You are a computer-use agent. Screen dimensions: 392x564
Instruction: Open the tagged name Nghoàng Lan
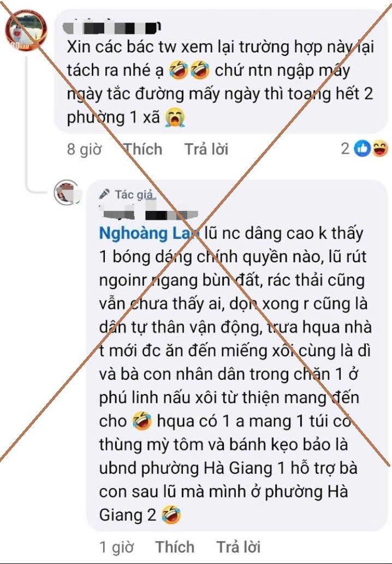tap(149, 233)
